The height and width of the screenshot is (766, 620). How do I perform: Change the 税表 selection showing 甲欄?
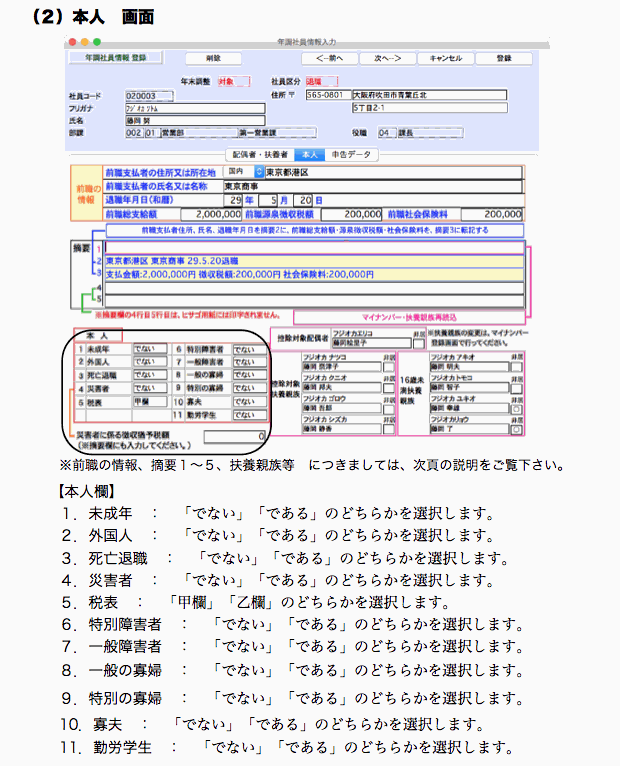pos(150,401)
